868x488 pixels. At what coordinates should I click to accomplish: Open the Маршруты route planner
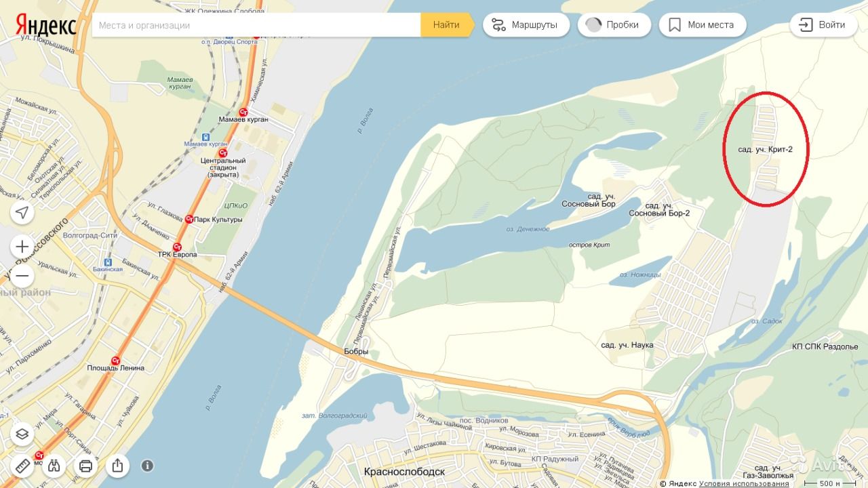526,25
